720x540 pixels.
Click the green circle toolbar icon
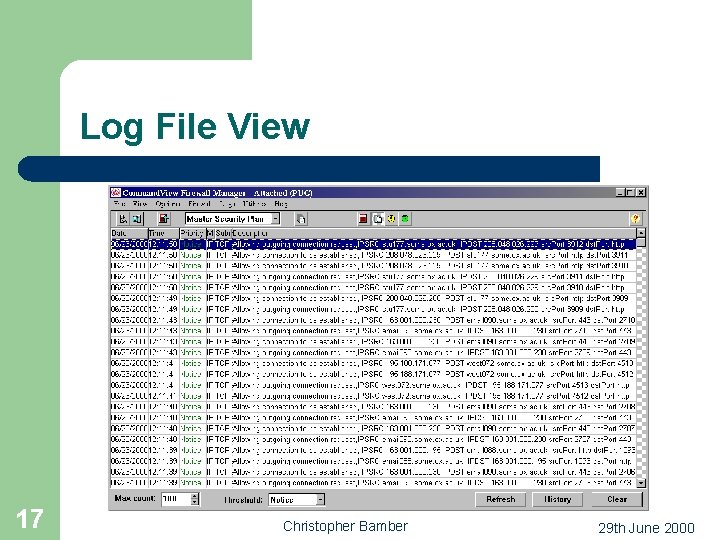point(405,219)
